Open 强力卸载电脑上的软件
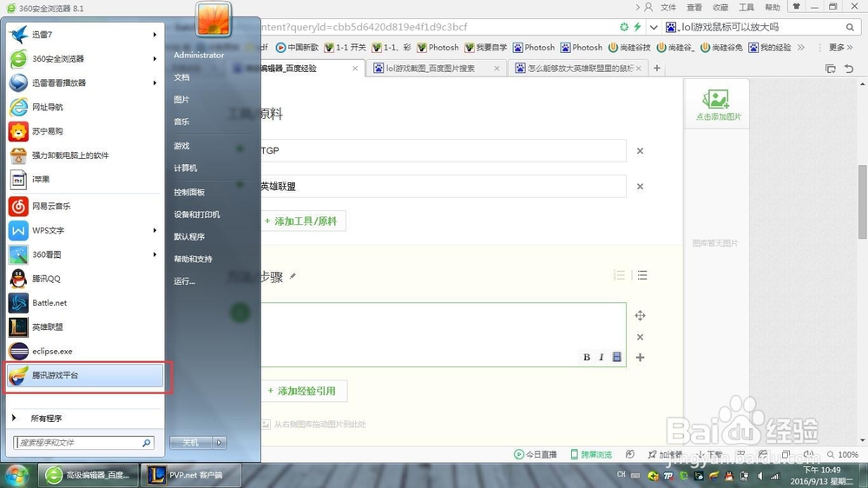 click(84, 155)
